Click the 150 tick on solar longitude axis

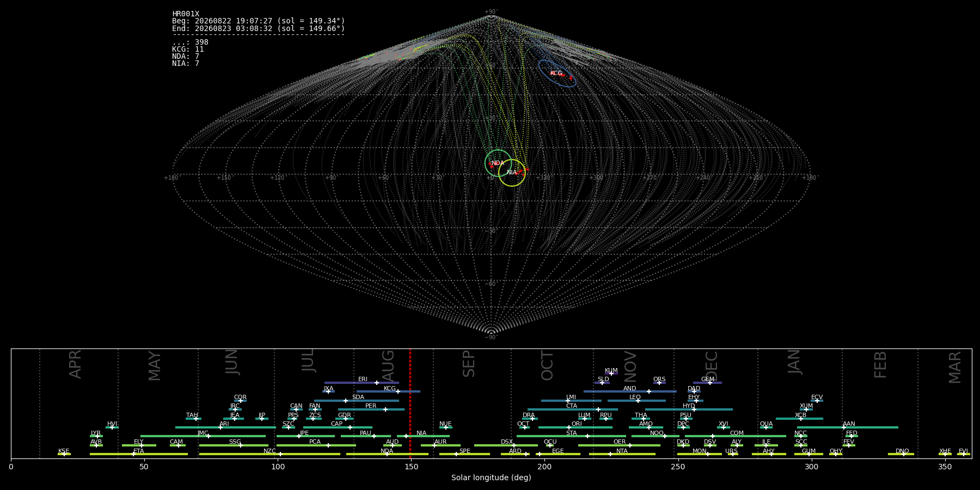click(411, 467)
